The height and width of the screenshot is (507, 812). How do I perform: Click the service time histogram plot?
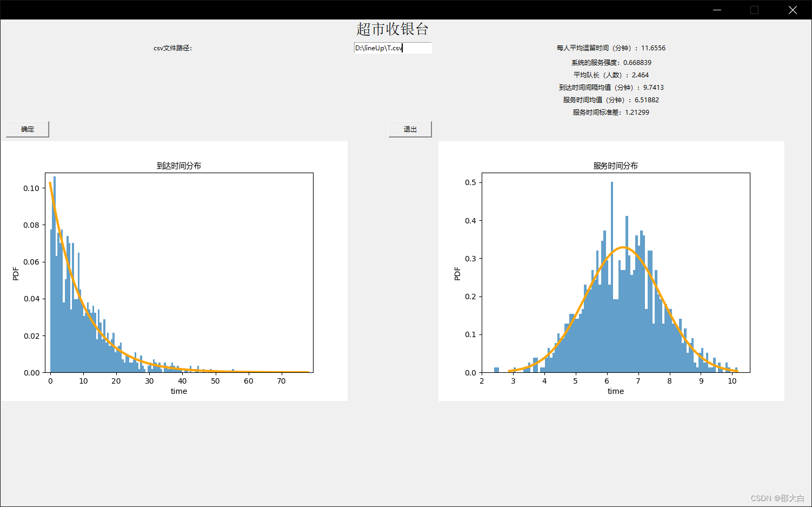[616, 273]
